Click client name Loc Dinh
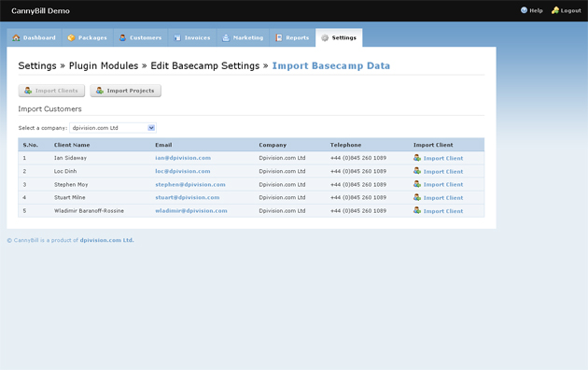The width and height of the screenshot is (588, 370). [65, 171]
